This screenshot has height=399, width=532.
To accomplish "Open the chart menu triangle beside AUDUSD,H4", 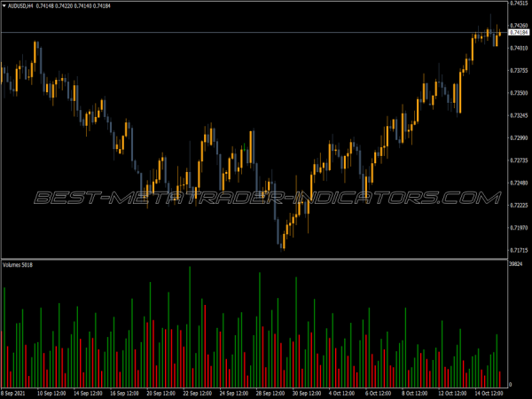I will click(x=4, y=6).
